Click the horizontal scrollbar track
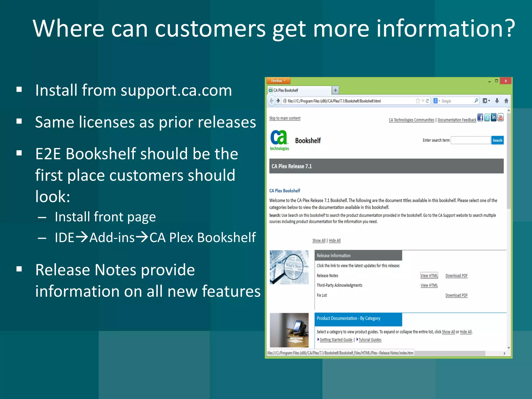Viewport: 532px width, 399px height. [494, 353]
